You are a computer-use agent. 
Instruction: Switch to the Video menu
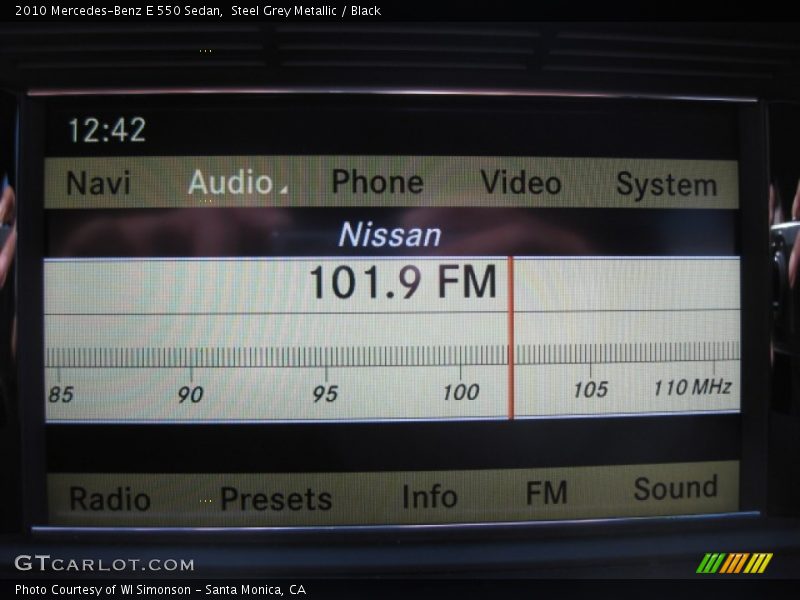[521, 183]
